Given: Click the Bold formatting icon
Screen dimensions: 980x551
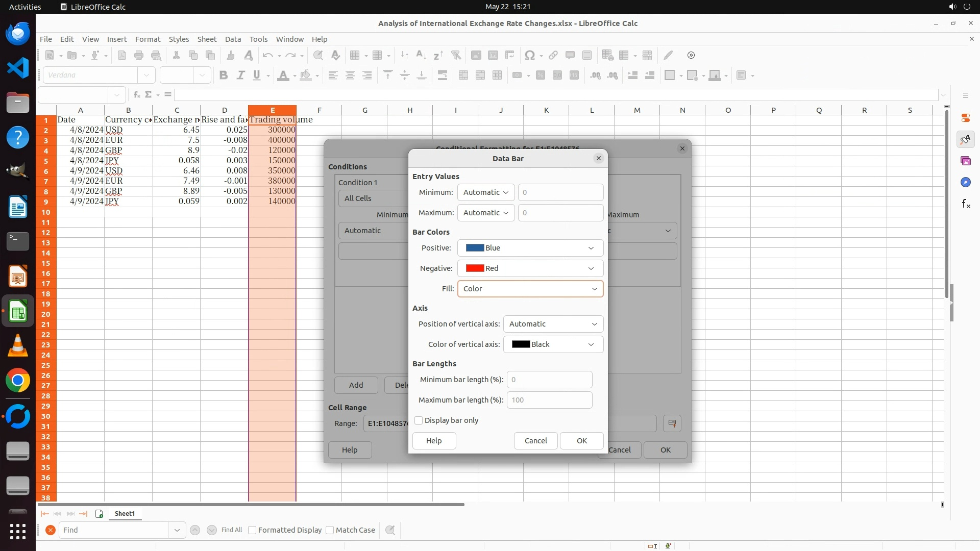Looking at the screenshot, I should coord(223,76).
